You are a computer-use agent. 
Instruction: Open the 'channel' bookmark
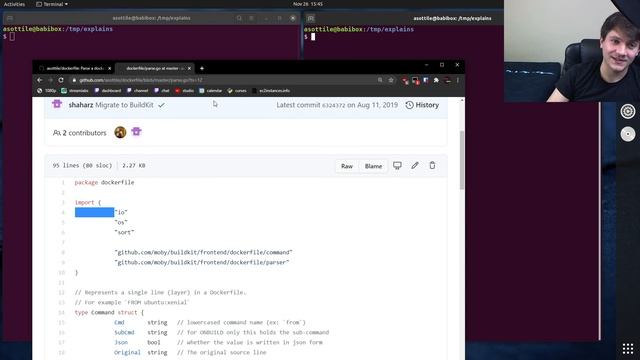138,91
